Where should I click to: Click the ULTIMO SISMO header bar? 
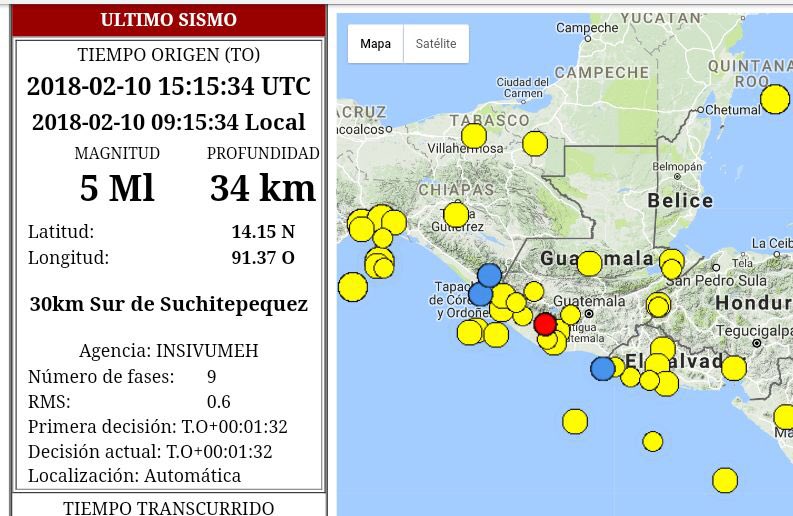[x=169, y=20]
